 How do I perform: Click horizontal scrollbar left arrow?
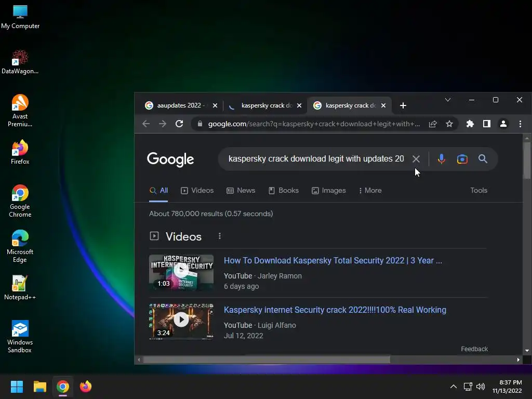click(x=138, y=360)
